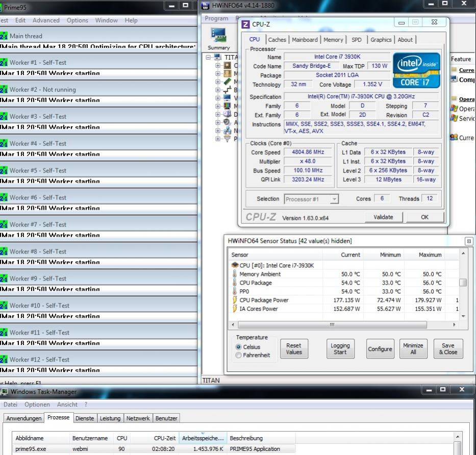Click the Worker #7 window icon
This screenshot has width=476, height=455.
[x=4, y=224]
